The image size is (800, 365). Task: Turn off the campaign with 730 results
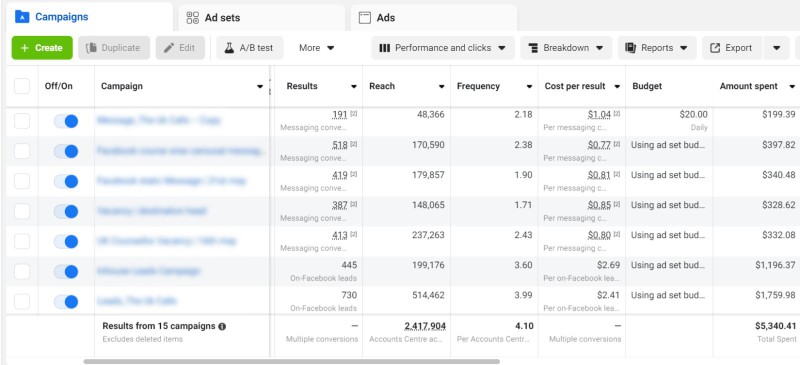66,302
